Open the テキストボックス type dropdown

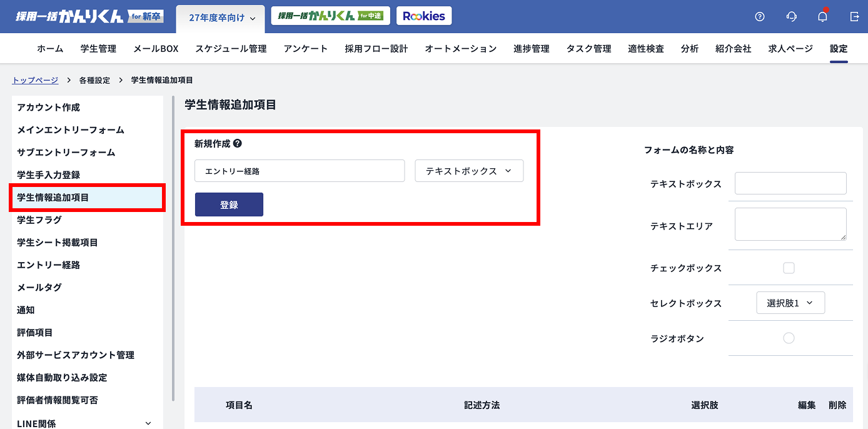[x=469, y=170]
